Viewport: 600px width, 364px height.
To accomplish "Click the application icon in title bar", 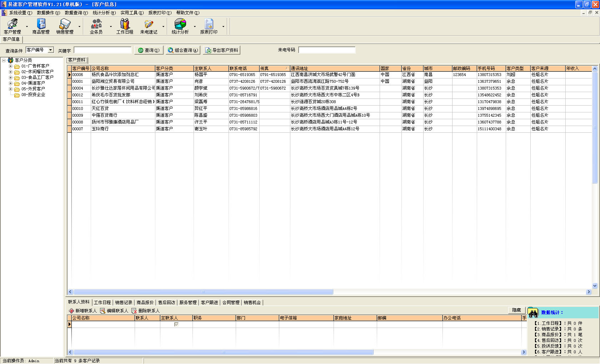I will point(4,4).
